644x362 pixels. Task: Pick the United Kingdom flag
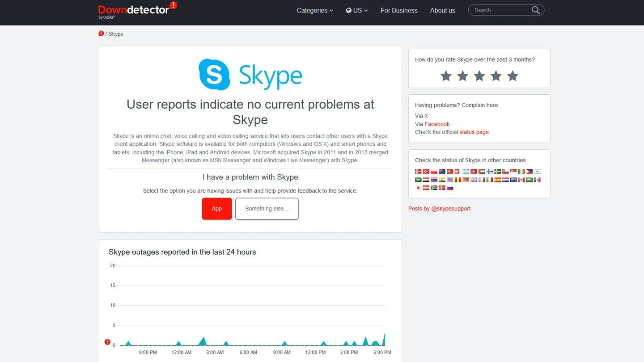click(x=474, y=180)
